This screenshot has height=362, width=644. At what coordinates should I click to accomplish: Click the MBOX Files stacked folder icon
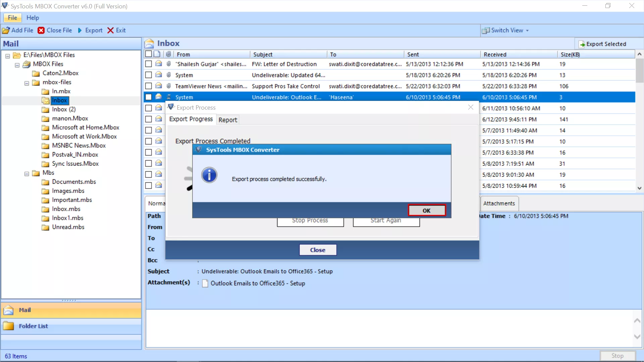click(x=26, y=64)
